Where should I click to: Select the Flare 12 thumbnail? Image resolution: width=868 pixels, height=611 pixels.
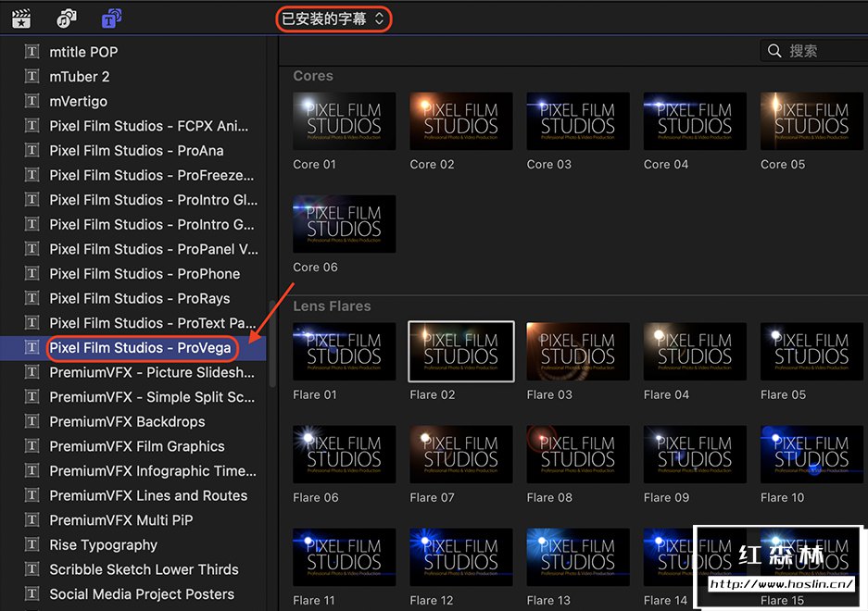pyautogui.click(x=461, y=557)
